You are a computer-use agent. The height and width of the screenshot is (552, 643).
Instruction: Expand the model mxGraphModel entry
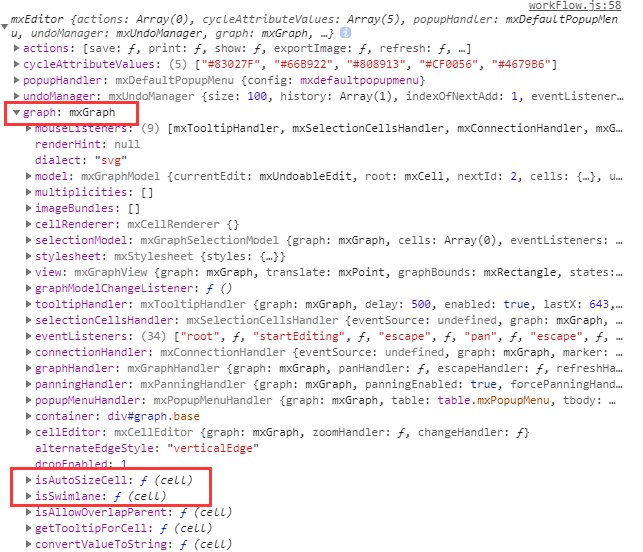pos(28,176)
